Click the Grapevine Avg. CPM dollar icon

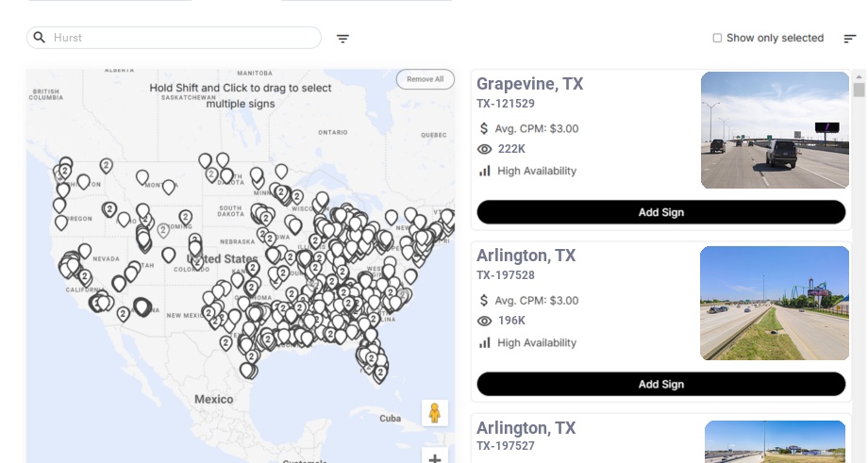click(x=485, y=128)
